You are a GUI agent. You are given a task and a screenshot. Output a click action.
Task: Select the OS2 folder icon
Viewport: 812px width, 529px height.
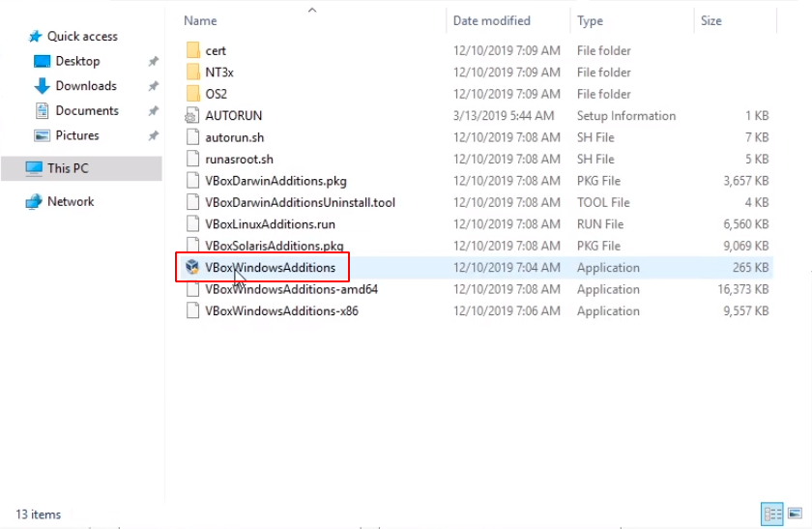tap(192, 94)
